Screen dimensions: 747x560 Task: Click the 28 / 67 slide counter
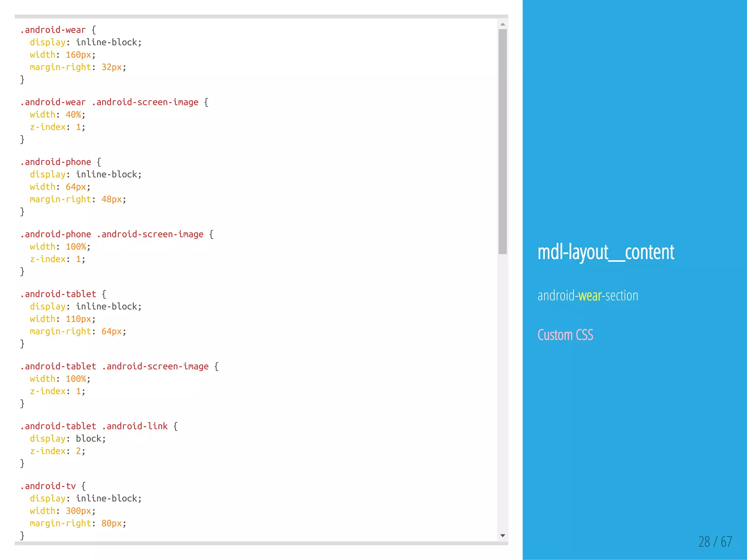click(715, 542)
